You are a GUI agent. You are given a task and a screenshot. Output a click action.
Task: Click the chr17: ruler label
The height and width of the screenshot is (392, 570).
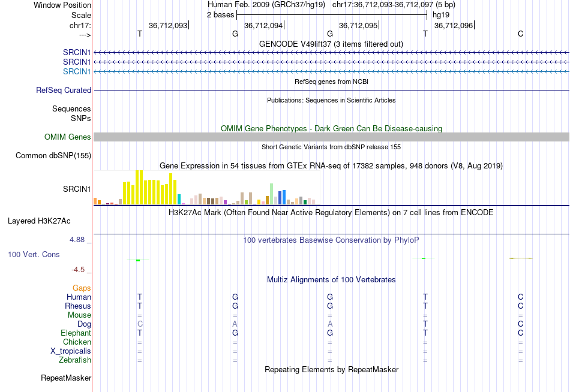(80, 25)
